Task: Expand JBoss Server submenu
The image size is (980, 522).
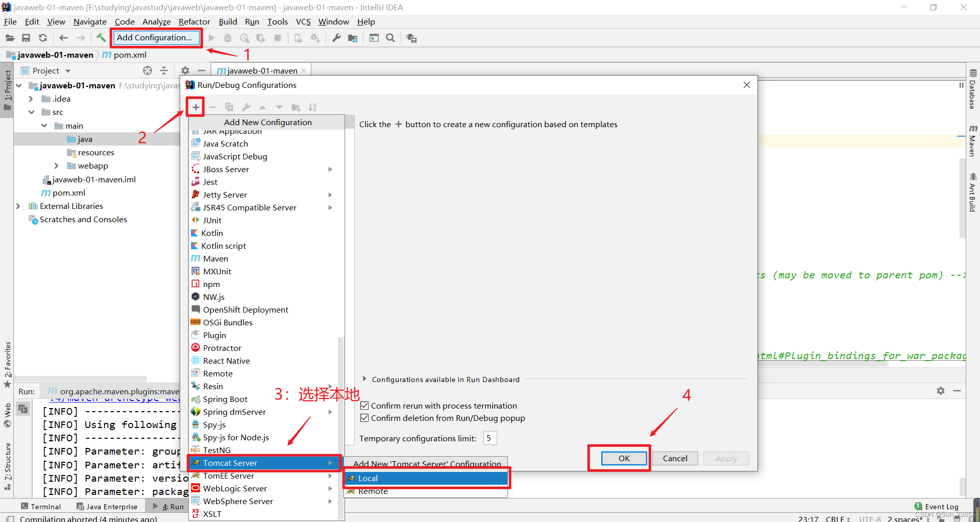Action: tap(330, 169)
